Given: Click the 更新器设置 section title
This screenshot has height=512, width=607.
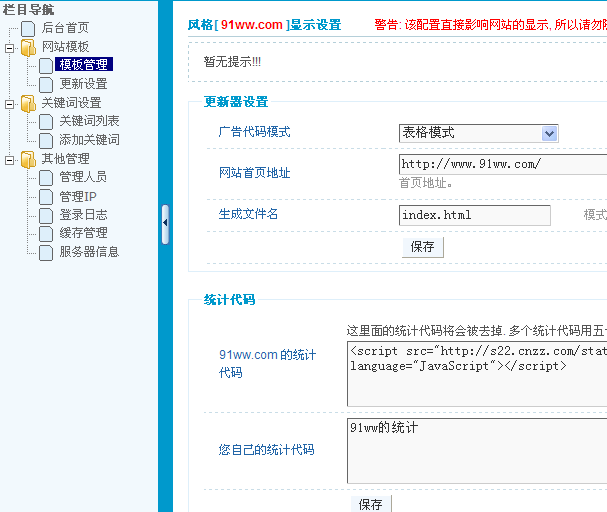Looking at the screenshot, I should [236, 102].
